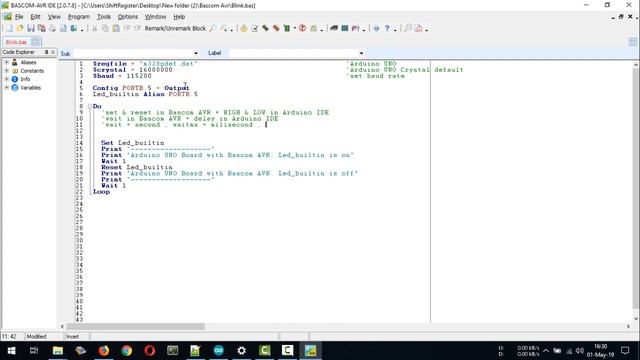Screen dimensions: 640x360
Task: Open the Help menu
Action: 179,17
